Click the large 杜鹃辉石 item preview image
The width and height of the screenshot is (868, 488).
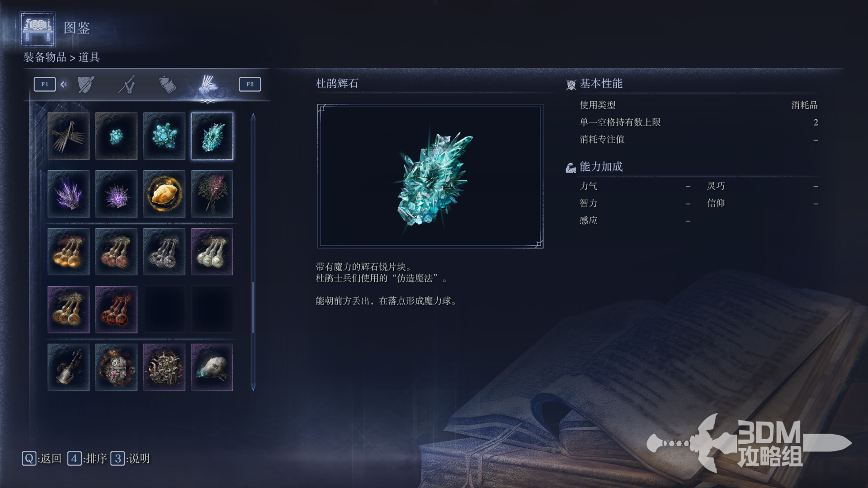pyautogui.click(x=430, y=176)
